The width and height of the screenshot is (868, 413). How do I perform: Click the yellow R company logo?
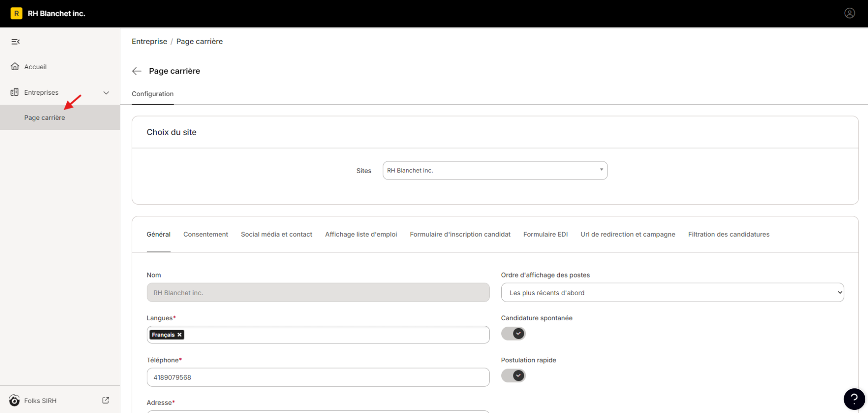(x=16, y=13)
